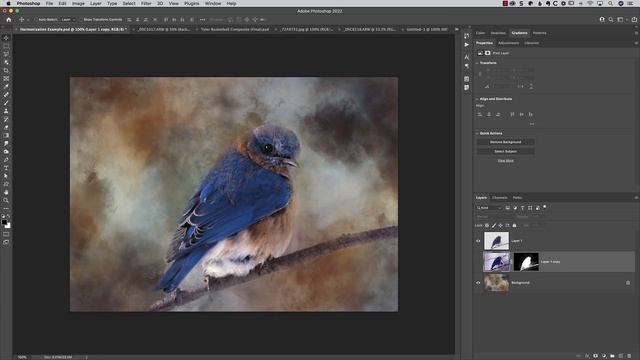Viewport: 640px width, 360px height.
Task: Click the foreground color swatch
Action: click(4, 222)
